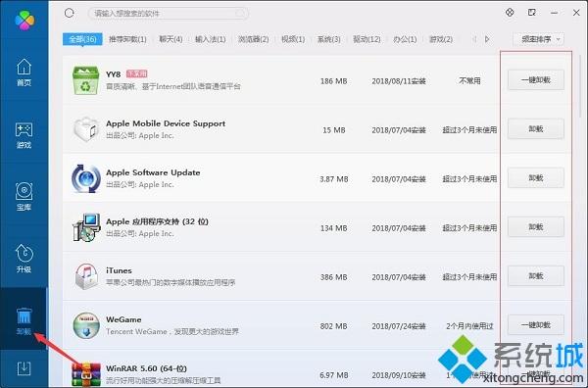Click the Apple Software Update globe icon
This screenshot has height=388, width=588.
(86, 179)
